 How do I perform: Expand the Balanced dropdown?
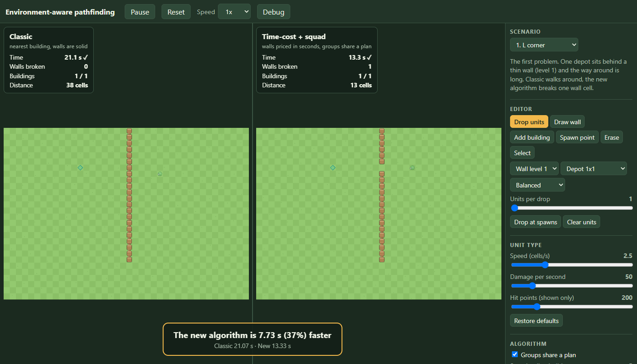coord(537,185)
